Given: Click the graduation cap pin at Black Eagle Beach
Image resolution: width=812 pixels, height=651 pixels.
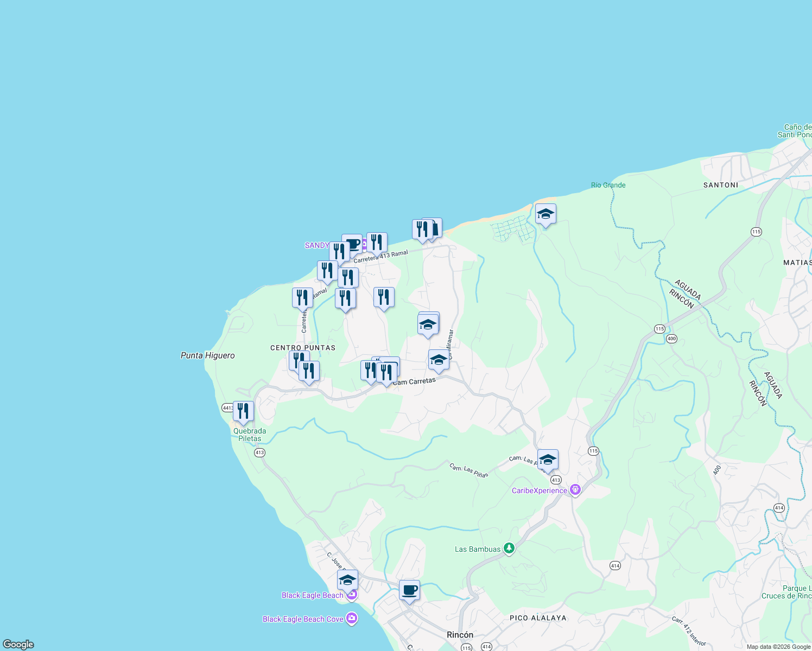Looking at the screenshot, I should coord(347,579).
